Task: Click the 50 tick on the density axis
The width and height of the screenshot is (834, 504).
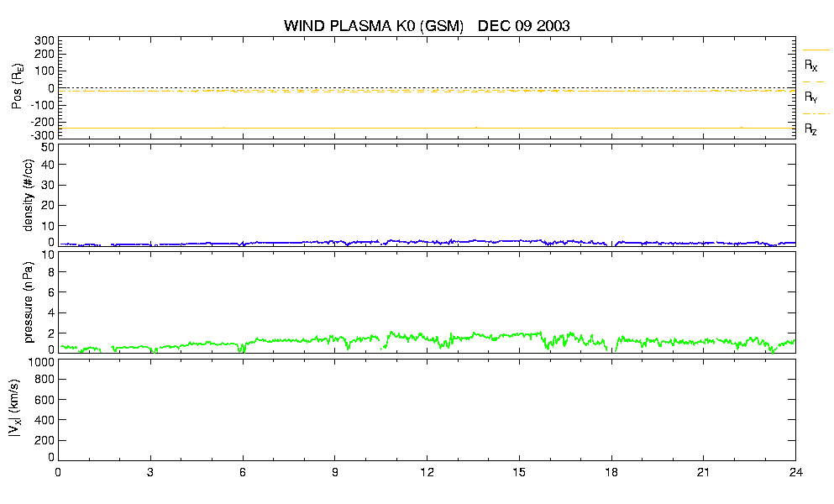Action: coord(48,148)
